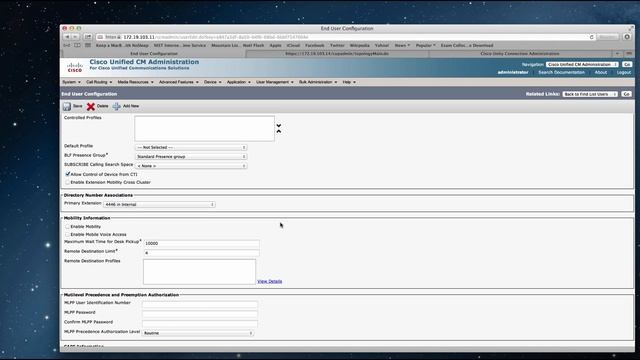Image resolution: width=640 pixels, height=360 pixels.
Task: Open downloads icon at toolbar right
Action: point(627,37)
